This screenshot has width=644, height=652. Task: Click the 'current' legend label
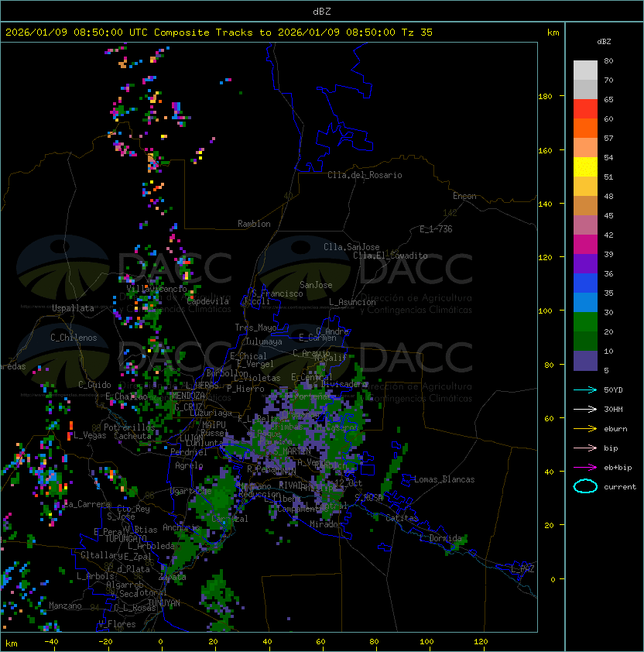click(620, 487)
